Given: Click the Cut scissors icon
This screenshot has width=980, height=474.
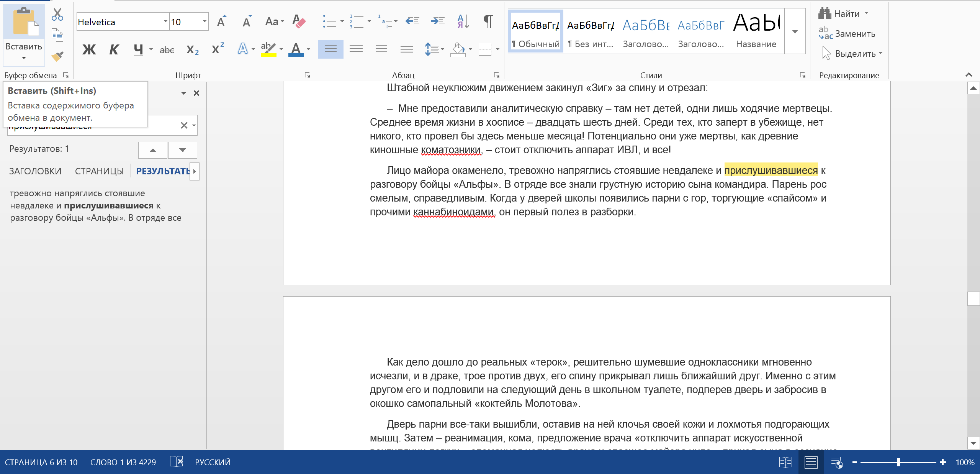Looking at the screenshot, I should click(x=57, y=15).
